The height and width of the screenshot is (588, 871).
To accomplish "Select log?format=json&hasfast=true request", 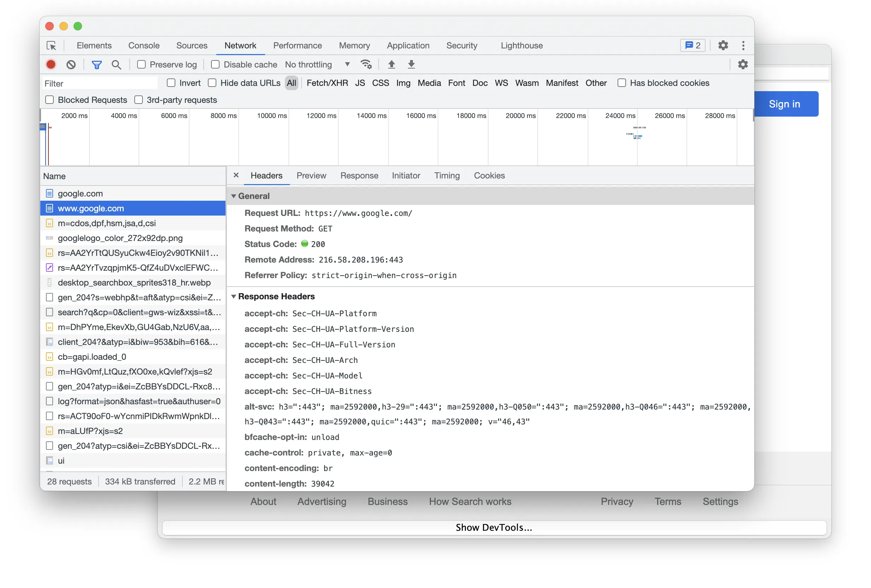I will 133,401.
